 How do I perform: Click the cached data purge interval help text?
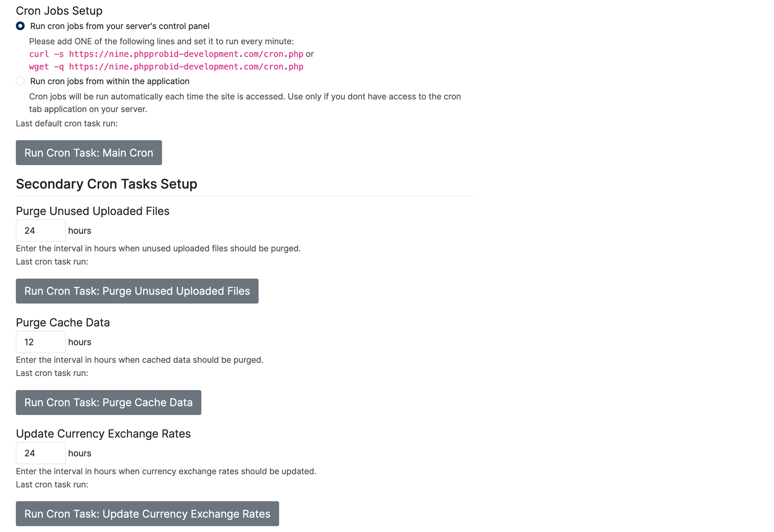point(139,360)
